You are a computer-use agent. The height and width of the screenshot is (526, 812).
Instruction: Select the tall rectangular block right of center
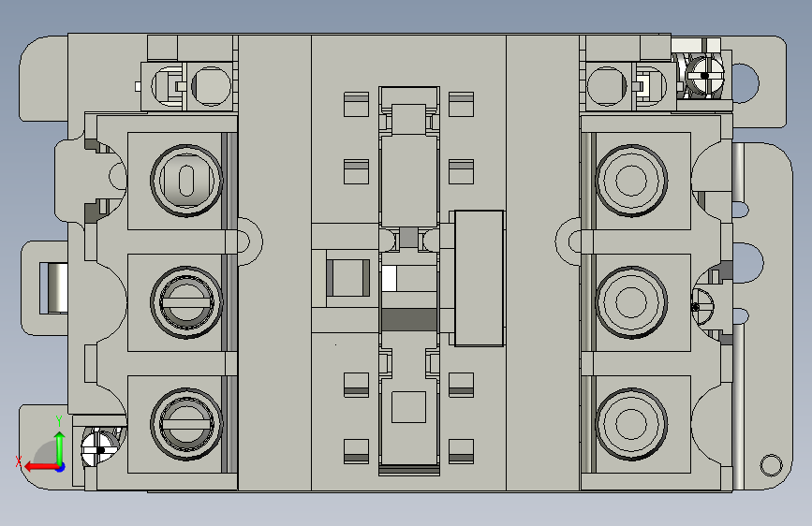[480, 278]
